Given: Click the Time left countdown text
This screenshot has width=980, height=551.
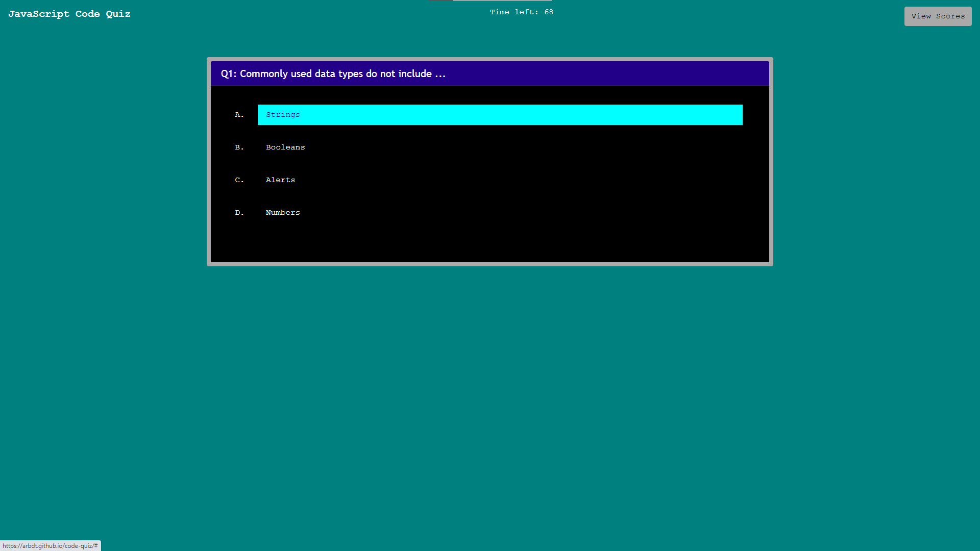Looking at the screenshot, I should (x=521, y=12).
